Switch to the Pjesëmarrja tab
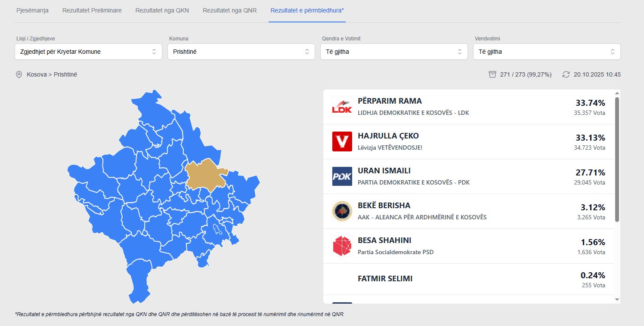Viewport: 644px width, 326px height. pos(32,10)
